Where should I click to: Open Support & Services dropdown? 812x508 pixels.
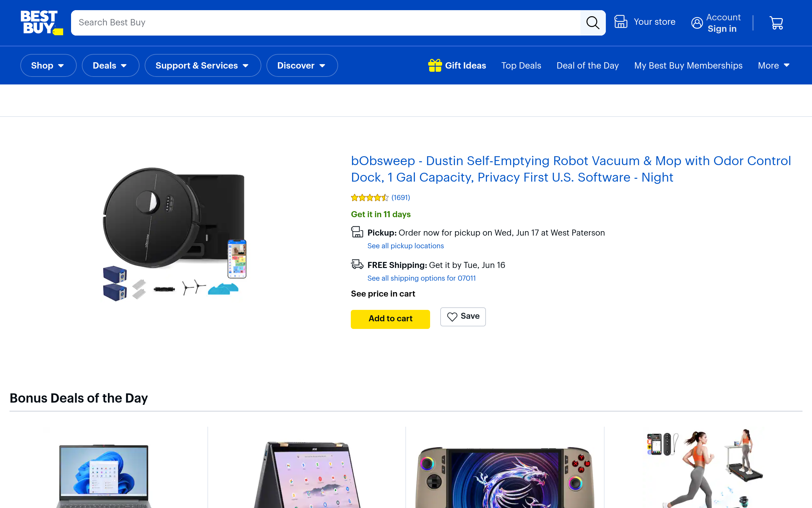click(x=203, y=65)
